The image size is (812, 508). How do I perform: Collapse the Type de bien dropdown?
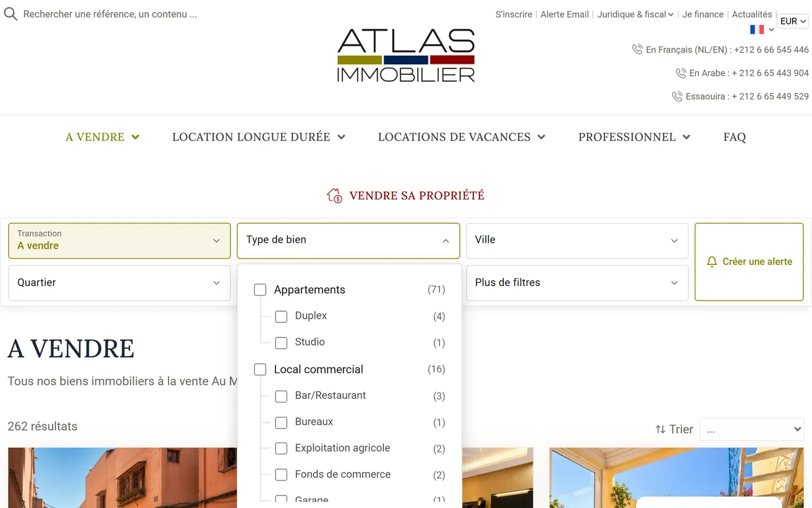click(349, 241)
